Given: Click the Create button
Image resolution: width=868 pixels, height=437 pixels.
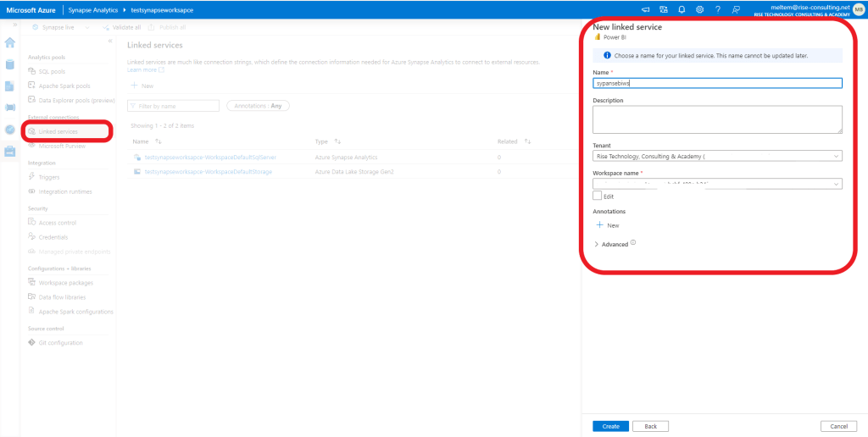Looking at the screenshot, I should [x=610, y=426].
